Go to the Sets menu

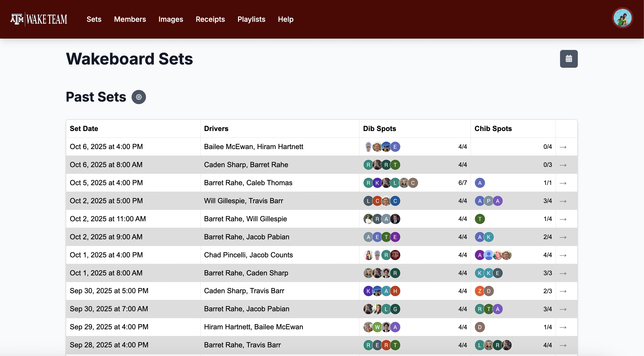(94, 19)
